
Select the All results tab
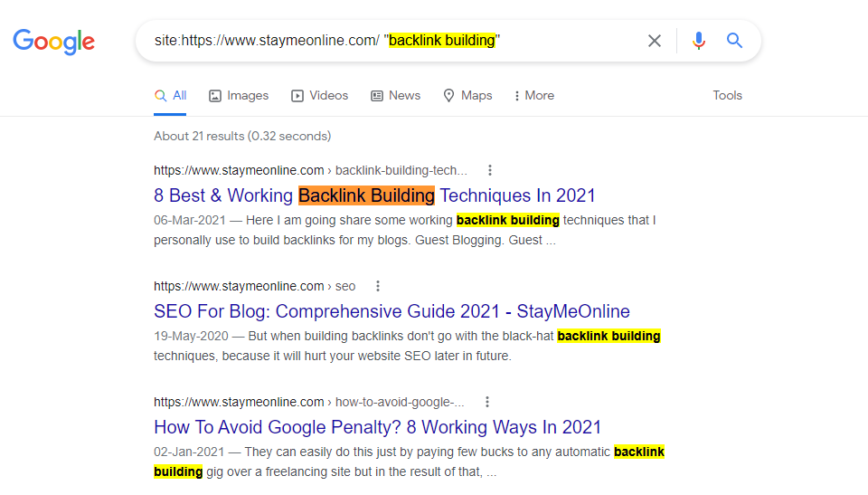point(171,95)
